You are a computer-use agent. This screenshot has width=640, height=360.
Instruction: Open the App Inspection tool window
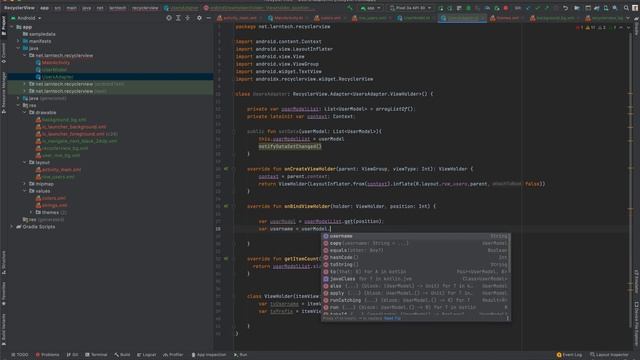tap(209, 355)
